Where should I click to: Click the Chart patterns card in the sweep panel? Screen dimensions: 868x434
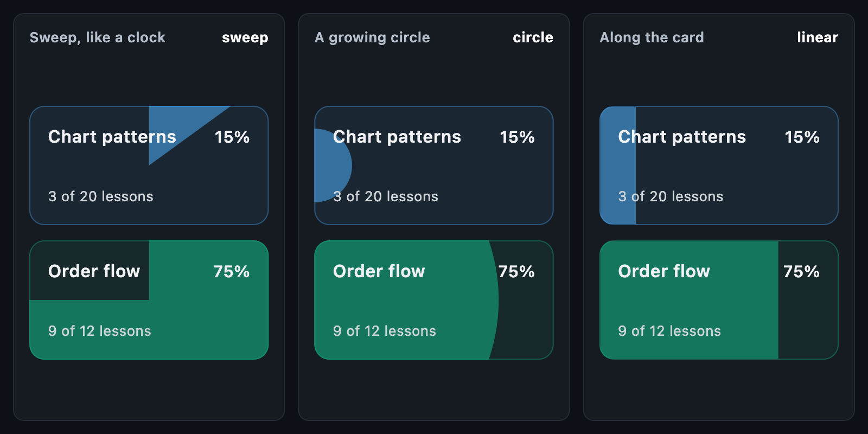pos(149,165)
